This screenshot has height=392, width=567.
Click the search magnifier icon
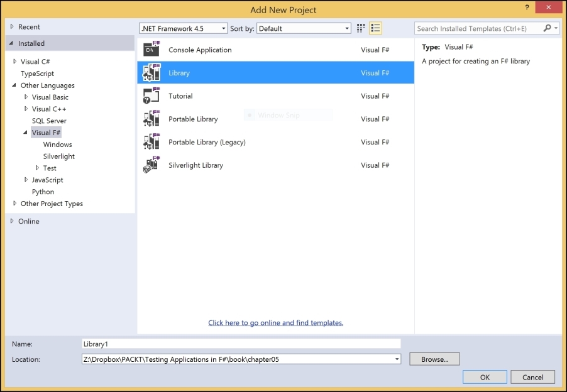click(546, 28)
